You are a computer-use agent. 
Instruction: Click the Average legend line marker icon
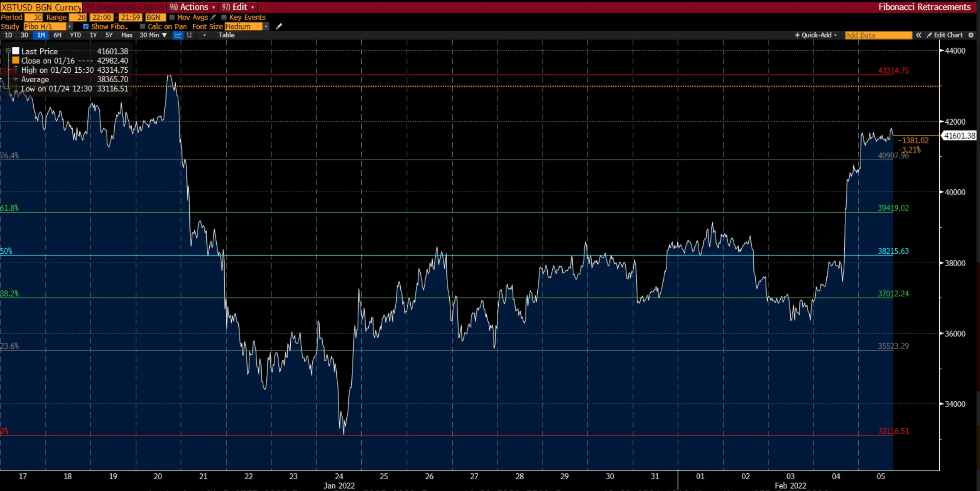click(x=16, y=79)
